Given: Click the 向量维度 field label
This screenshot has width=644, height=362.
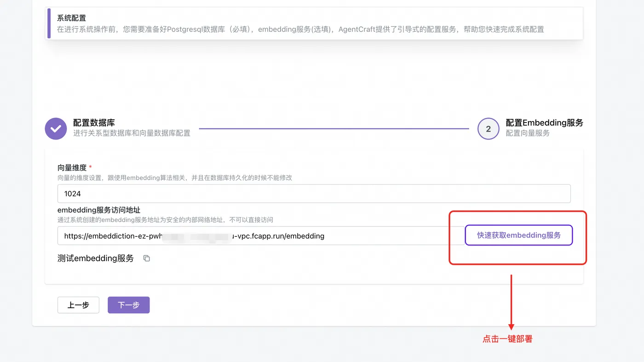Looking at the screenshot, I should [72, 168].
